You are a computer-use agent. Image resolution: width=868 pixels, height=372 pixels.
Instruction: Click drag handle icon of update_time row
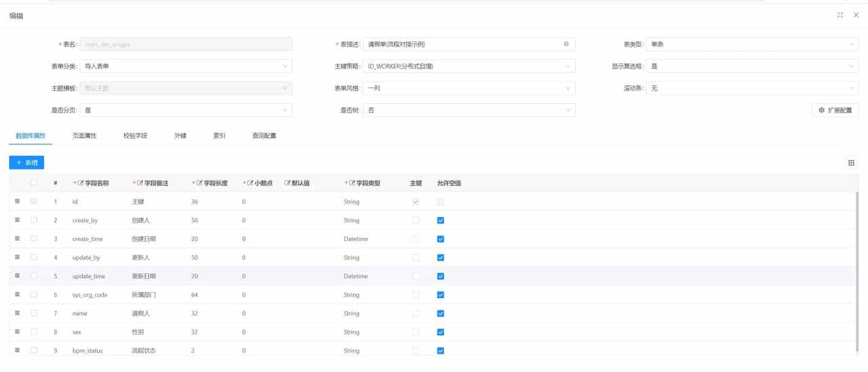pyautogui.click(x=17, y=276)
